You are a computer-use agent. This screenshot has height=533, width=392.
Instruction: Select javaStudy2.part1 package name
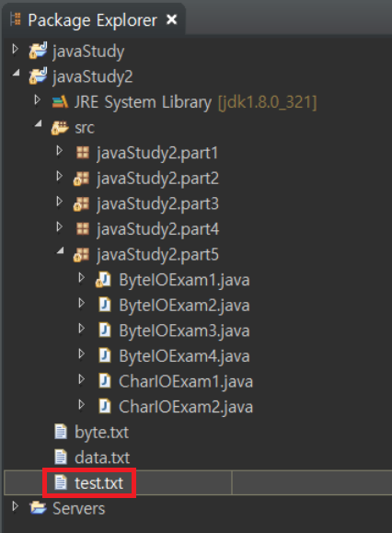(157, 154)
